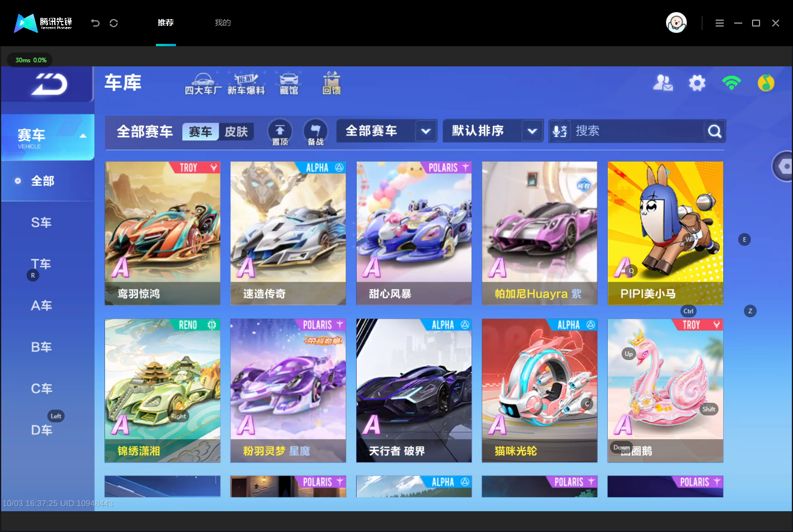
Task: Select the 速造传奇 car card
Action: click(x=288, y=233)
